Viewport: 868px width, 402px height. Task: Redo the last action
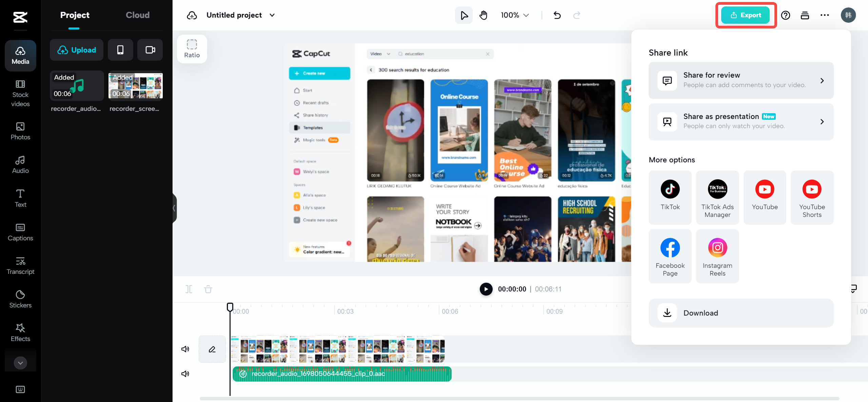pos(577,15)
